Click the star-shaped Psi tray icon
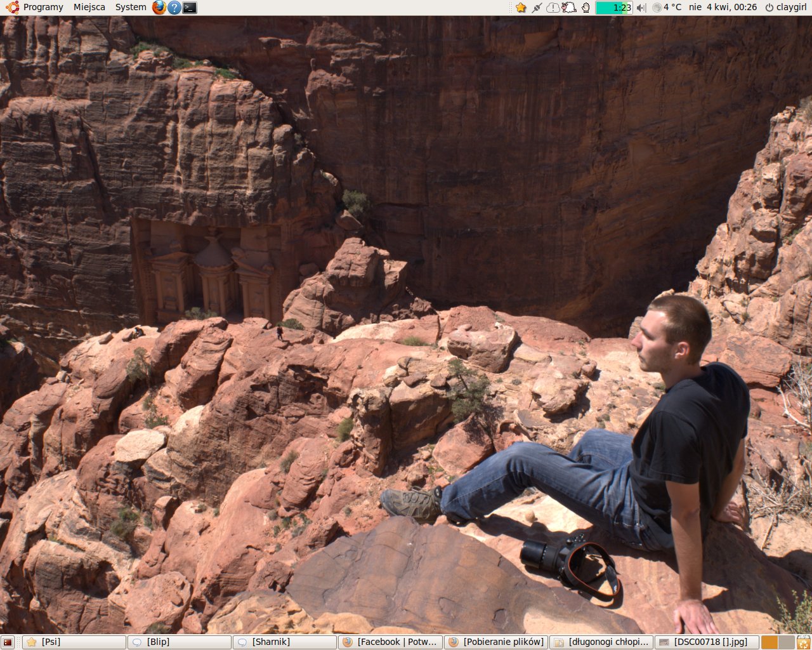This screenshot has width=812, height=650. pyautogui.click(x=521, y=8)
